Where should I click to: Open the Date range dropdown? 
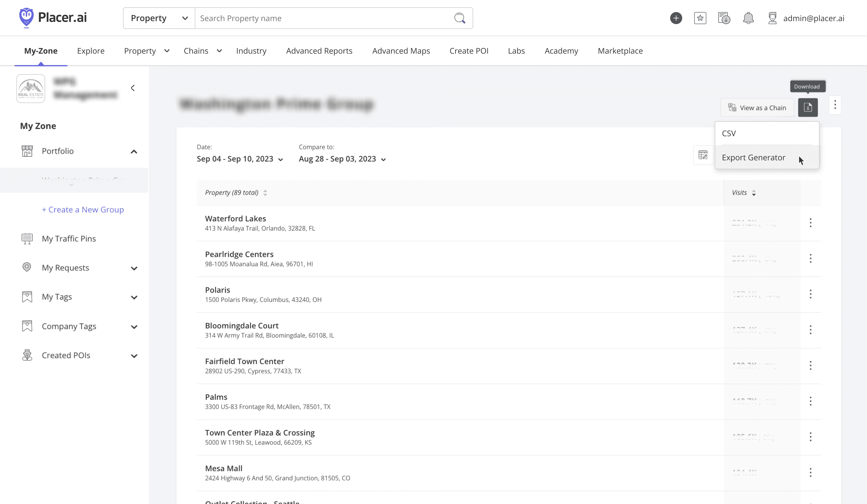[240, 159]
